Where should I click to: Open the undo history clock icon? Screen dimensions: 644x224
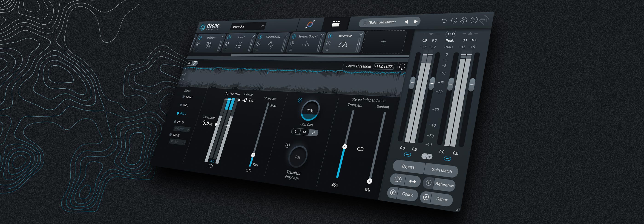click(x=454, y=20)
